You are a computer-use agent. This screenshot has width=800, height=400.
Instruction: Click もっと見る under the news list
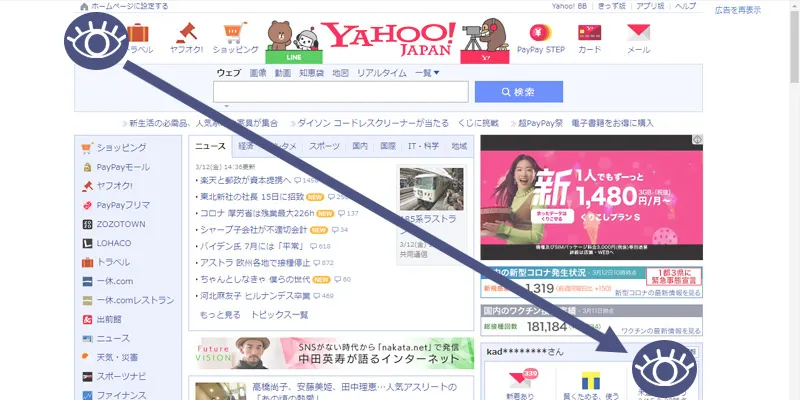click(219, 314)
